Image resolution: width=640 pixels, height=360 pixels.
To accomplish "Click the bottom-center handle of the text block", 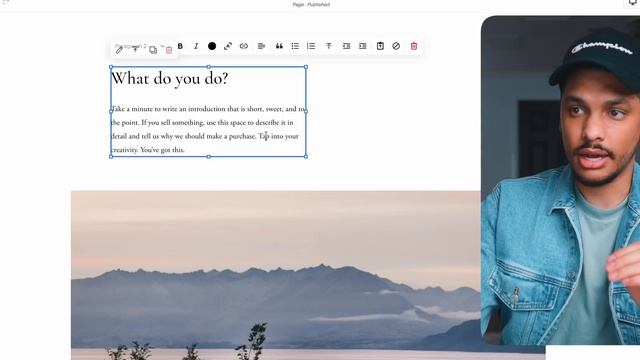I will [x=209, y=157].
